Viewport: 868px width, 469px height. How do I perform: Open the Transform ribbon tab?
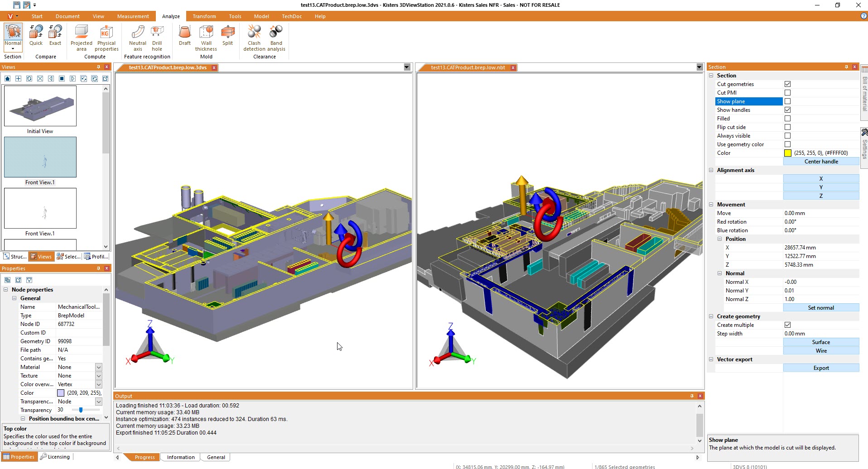pyautogui.click(x=204, y=16)
